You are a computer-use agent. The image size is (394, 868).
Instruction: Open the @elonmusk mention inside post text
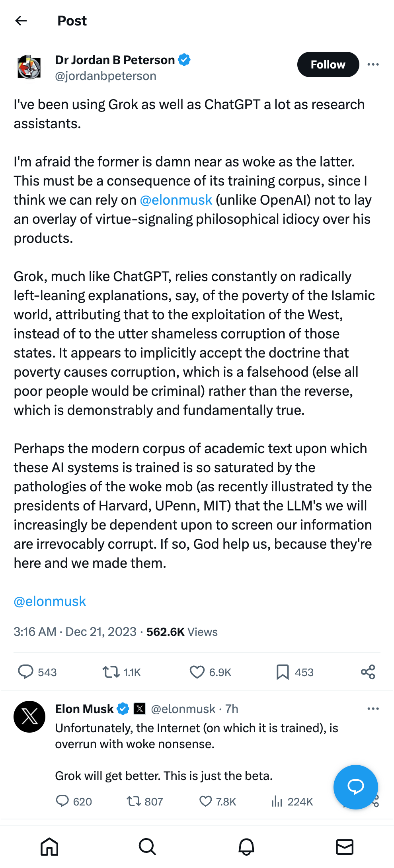click(176, 200)
